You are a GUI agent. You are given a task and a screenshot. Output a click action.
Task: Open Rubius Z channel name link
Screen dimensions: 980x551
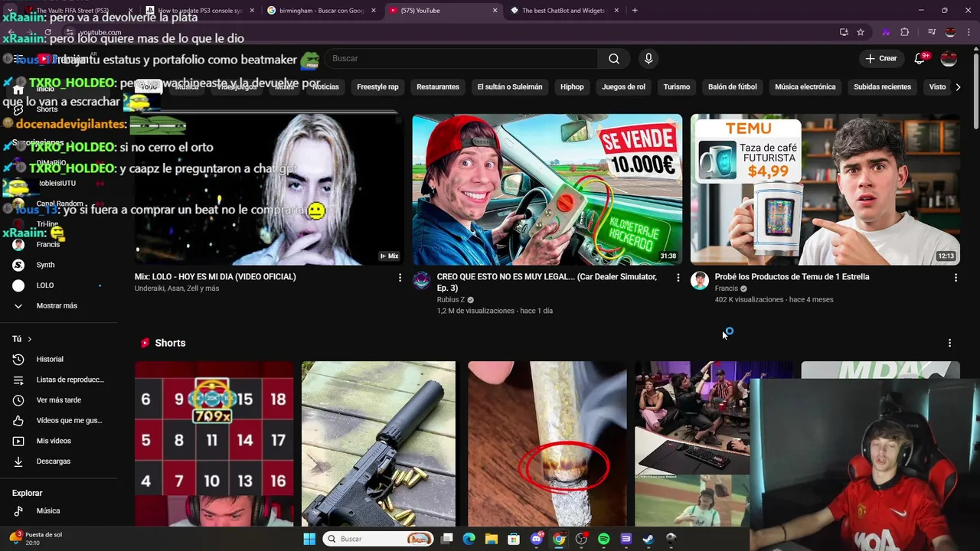click(451, 300)
